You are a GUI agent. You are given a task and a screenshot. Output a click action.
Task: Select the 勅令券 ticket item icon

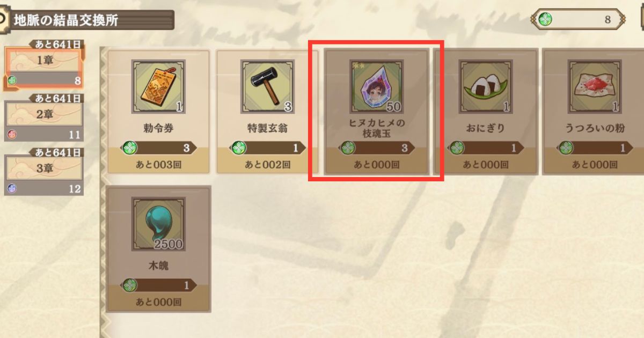pyautogui.click(x=158, y=86)
